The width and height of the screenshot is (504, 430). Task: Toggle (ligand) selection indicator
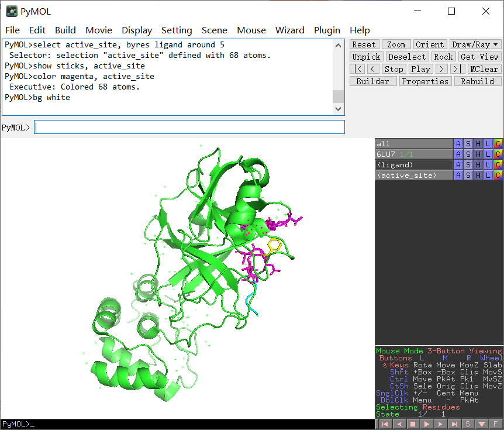click(x=415, y=165)
